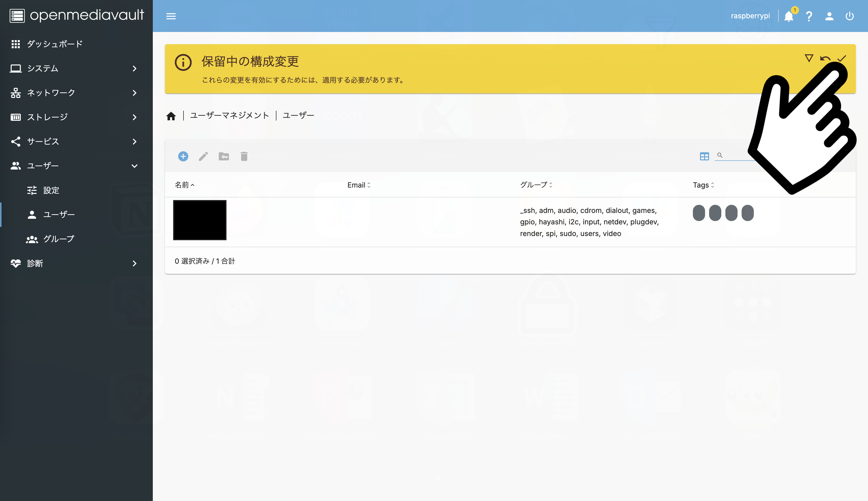
Task: Click the power/session icon top right
Action: pos(850,16)
